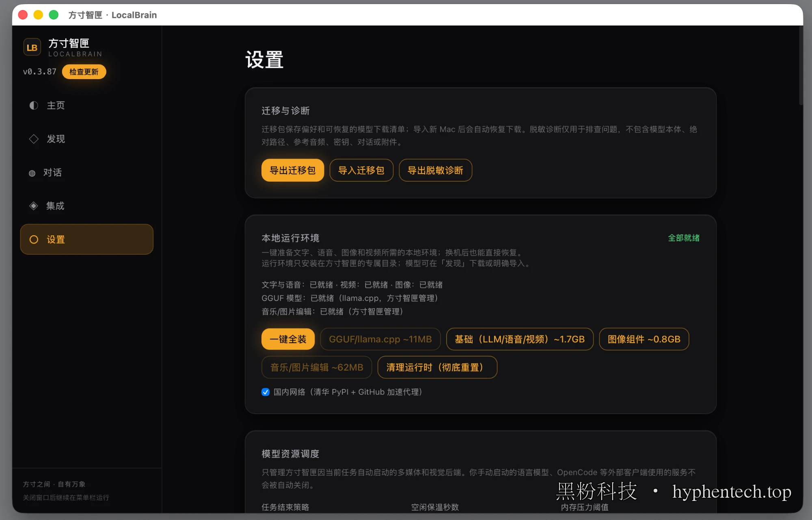The height and width of the screenshot is (520, 812).
Task: Open the 对话 chat section
Action: (86, 173)
